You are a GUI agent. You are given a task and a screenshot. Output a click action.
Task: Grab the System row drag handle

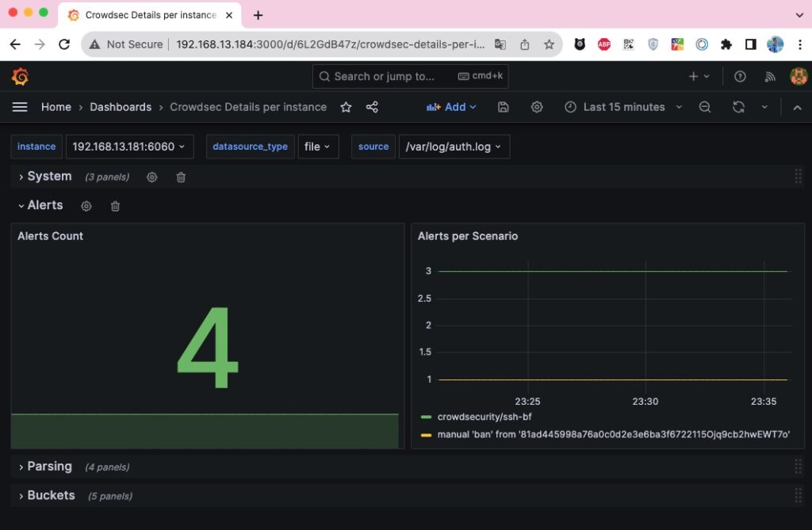(x=798, y=177)
